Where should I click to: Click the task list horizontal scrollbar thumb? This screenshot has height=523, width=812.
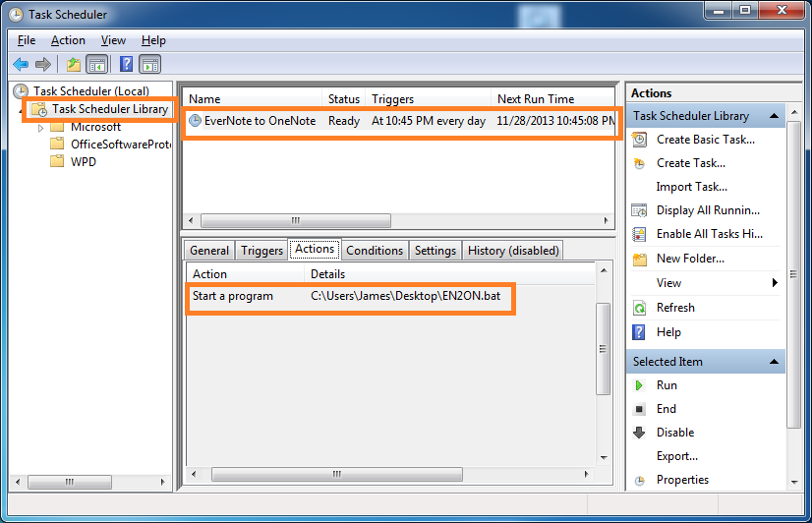click(x=296, y=220)
